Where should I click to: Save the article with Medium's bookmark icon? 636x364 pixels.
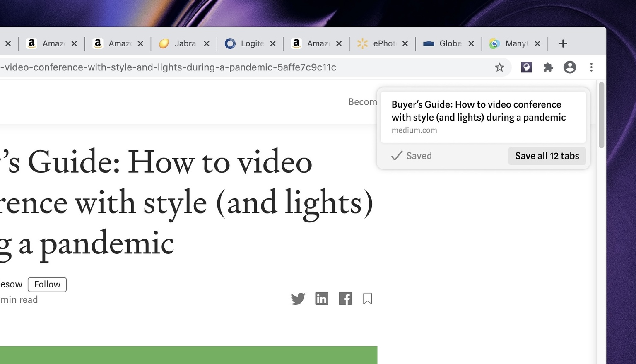367,299
